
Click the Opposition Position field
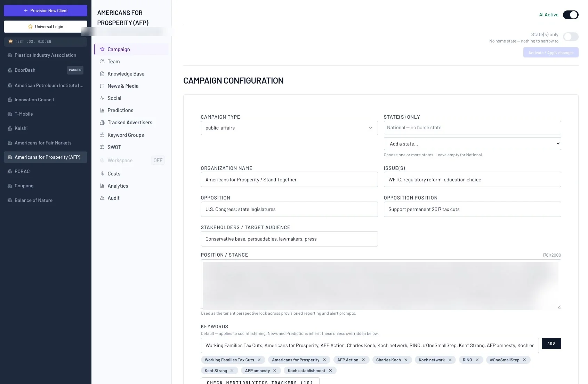click(x=472, y=209)
